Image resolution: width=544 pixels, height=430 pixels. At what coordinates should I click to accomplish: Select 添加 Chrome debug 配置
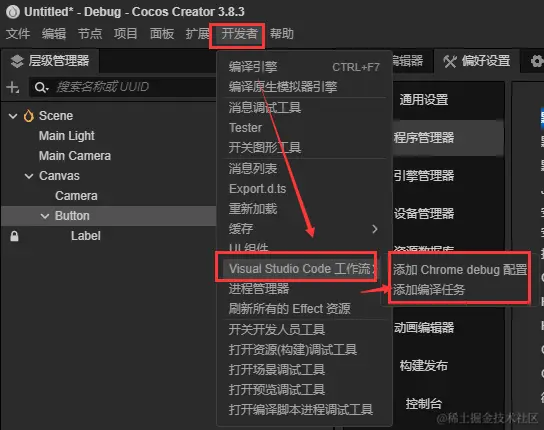(x=460, y=270)
